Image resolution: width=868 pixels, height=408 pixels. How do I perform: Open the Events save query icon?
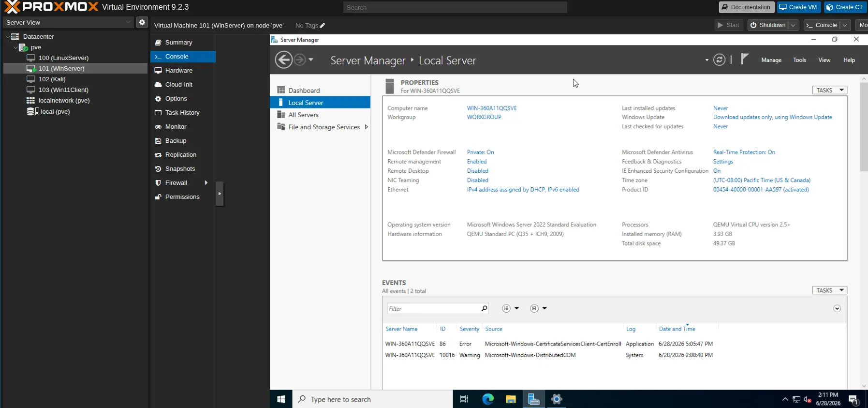tap(534, 308)
